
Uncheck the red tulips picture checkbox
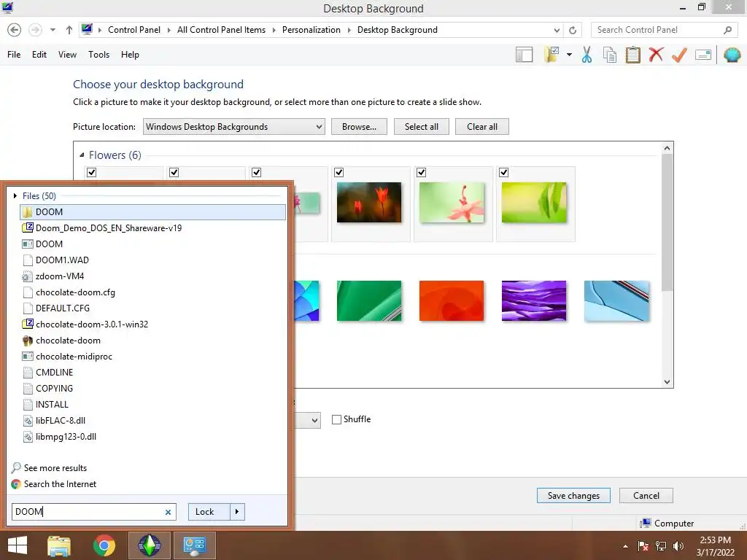[338, 172]
